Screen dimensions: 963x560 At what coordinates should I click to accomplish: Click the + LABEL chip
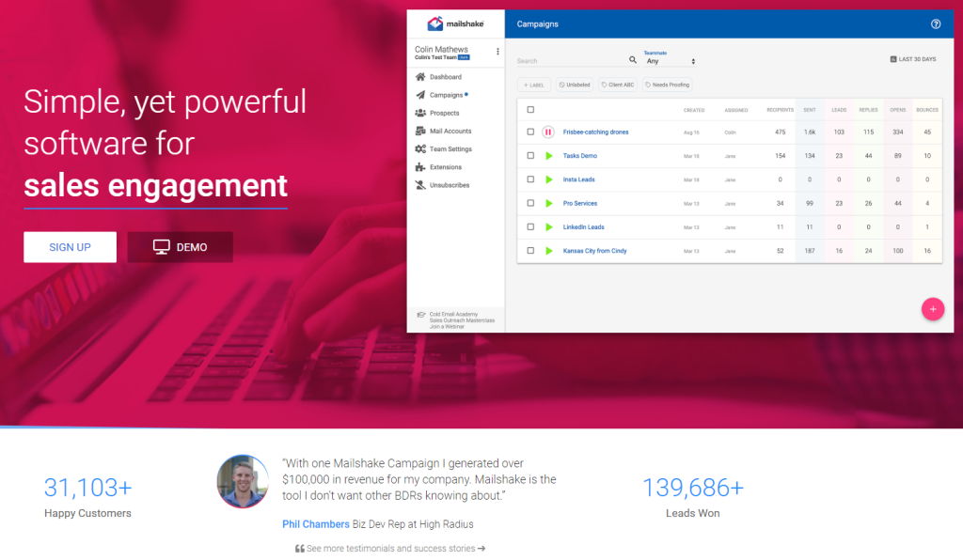point(534,85)
